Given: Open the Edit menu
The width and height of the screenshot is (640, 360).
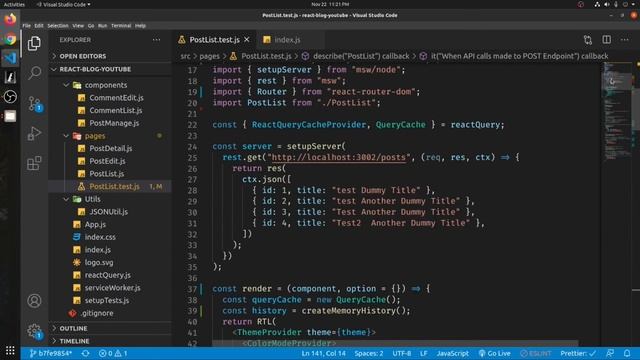Looking at the screenshot, I should click(39, 25).
